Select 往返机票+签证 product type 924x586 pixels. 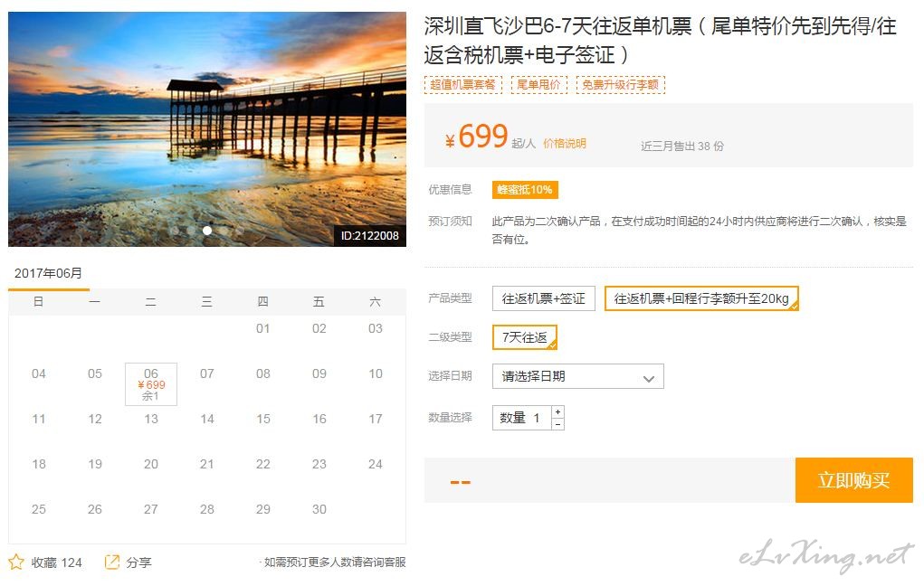pos(543,298)
